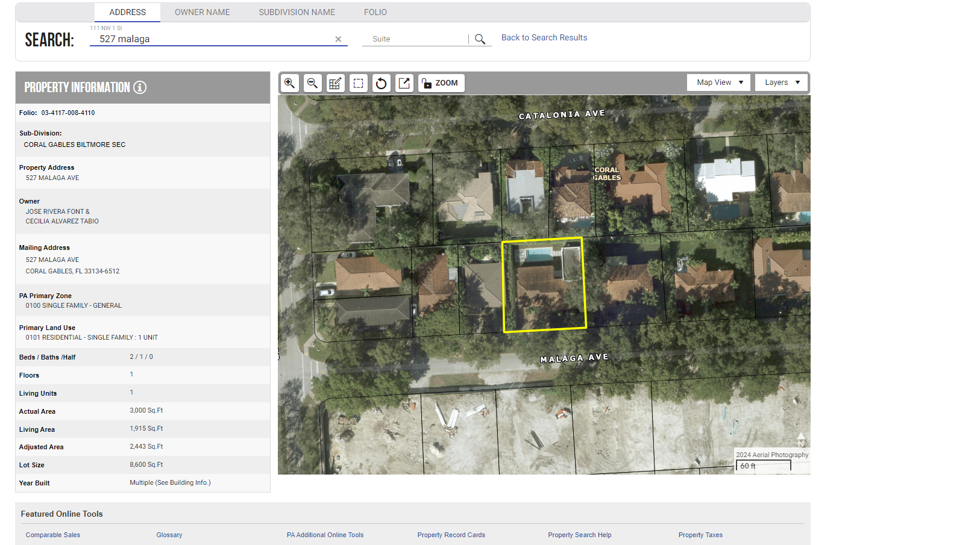The height and width of the screenshot is (545, 980).
Task: Click the zoom out magnifier icon
Action: coord(312,83)
